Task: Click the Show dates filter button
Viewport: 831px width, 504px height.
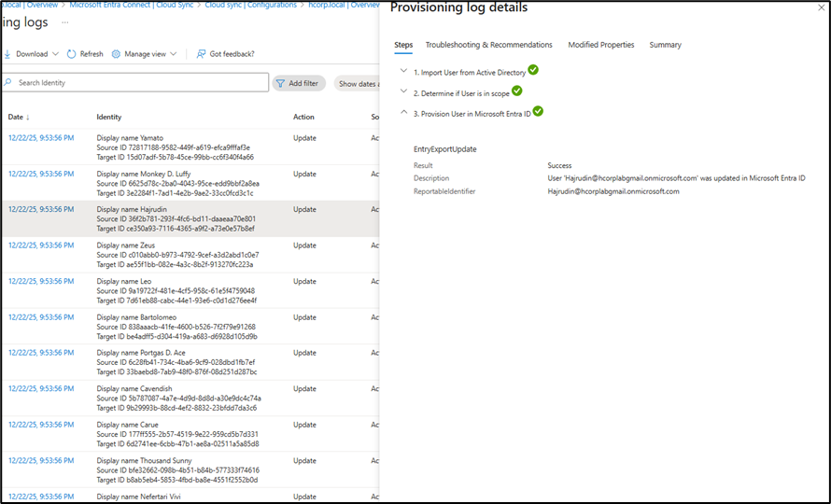Action: pos(357,84)
